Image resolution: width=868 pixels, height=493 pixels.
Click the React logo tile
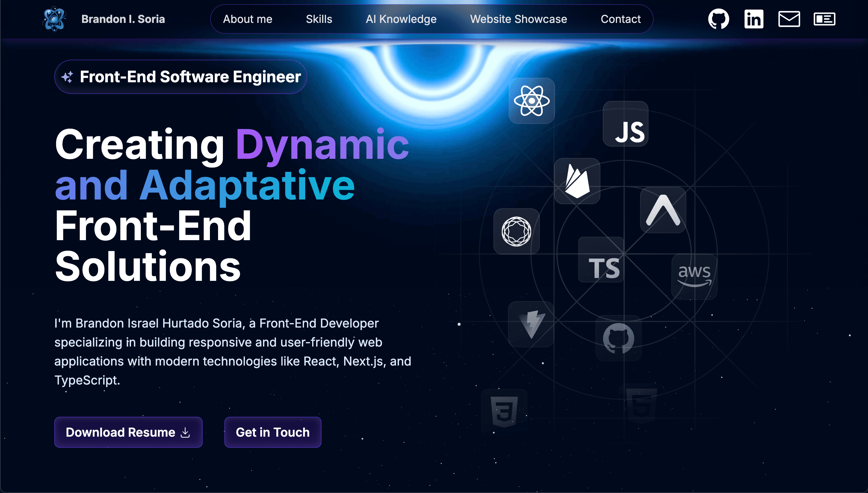[x=532, y=101]
